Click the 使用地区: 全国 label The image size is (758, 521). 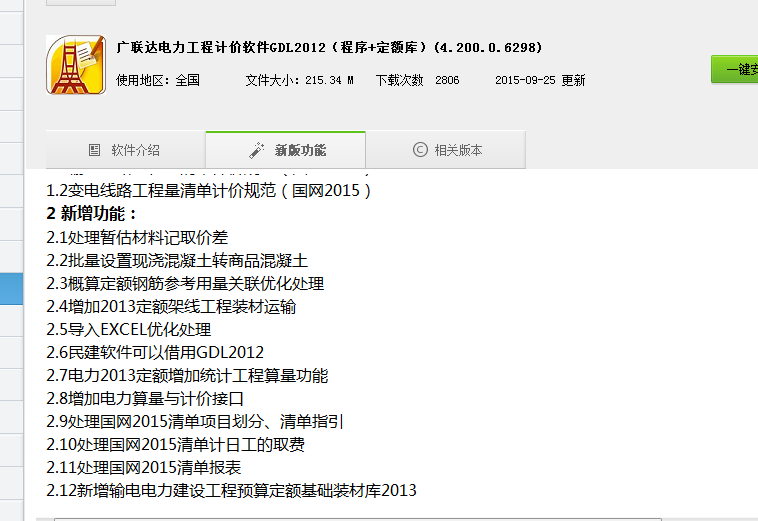pos(158,80)
